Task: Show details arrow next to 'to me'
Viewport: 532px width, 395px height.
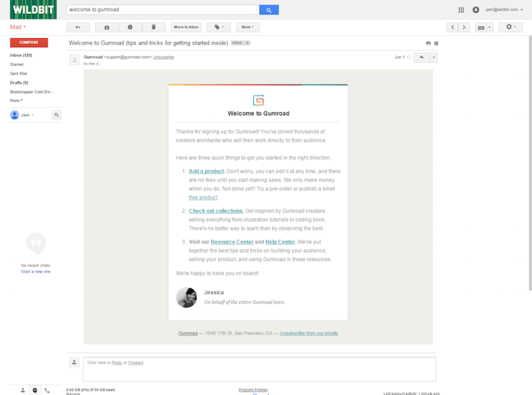Action: tap(98, 64)
